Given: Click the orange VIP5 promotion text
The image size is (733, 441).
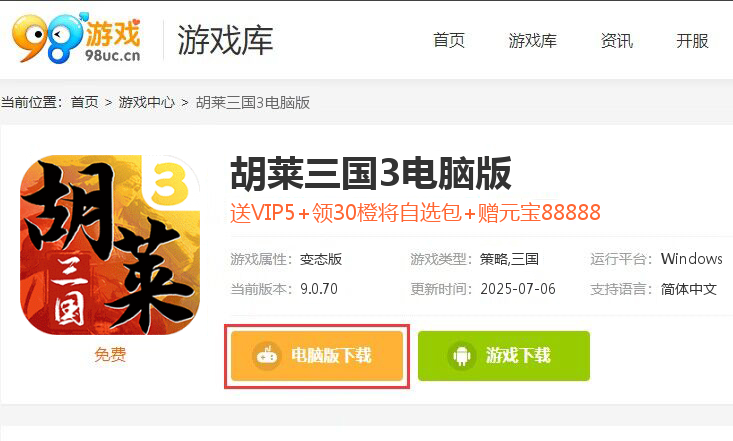Looking at the screenshot, I should tap(415, 213).
